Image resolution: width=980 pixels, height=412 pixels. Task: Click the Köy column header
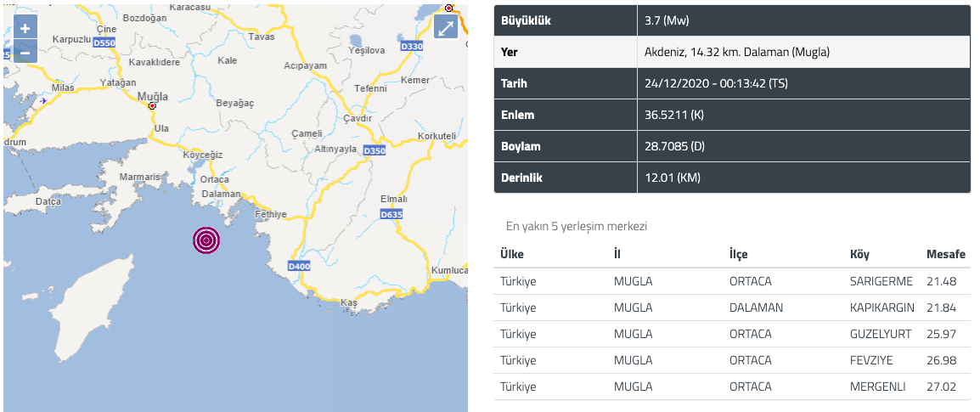[x=859, y=255]
